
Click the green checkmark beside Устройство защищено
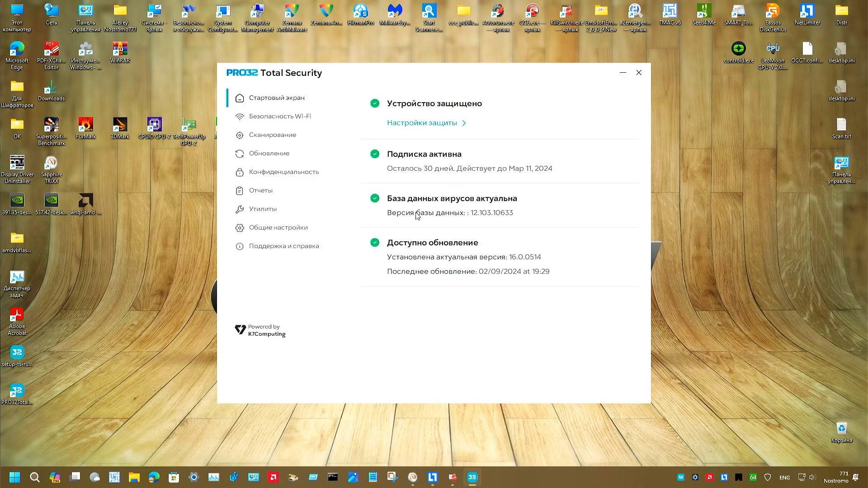[375, 103]
